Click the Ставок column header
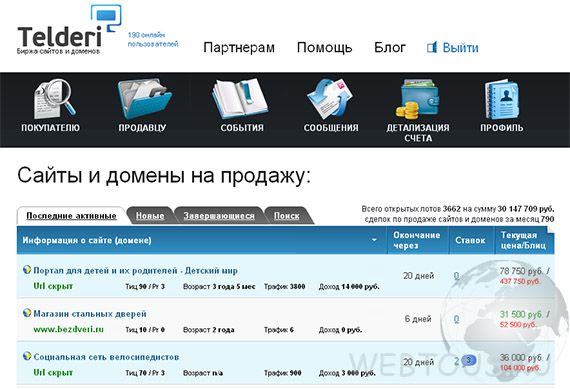The image size is (570, 389). tap(470, 240)
